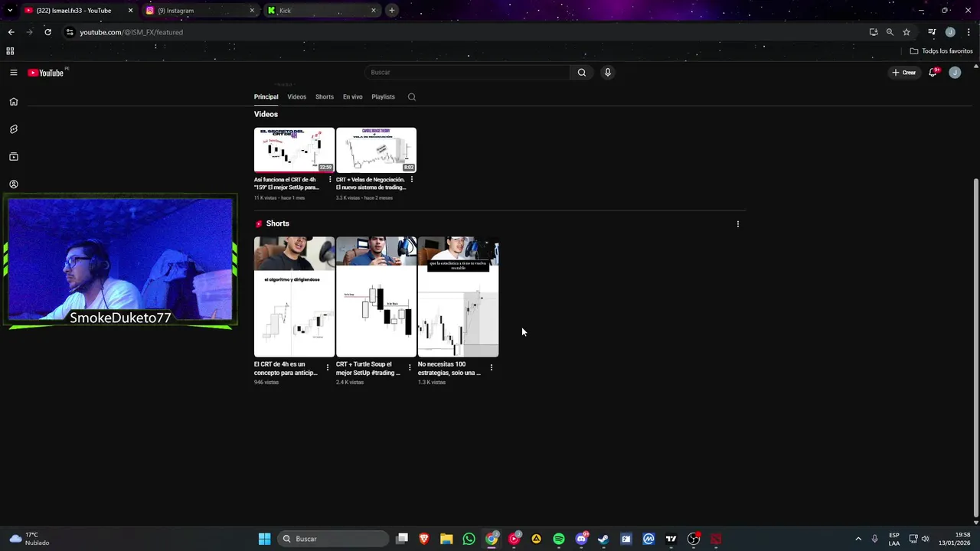Install app icon in address bar
Image resolution: width=980 pixels, height=551 pixels.
(x=874, y=32)
